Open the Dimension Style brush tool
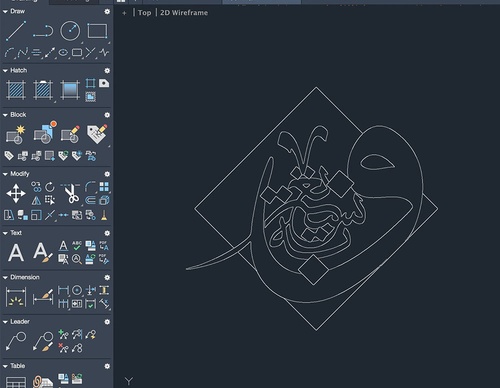The height and width of the screenshot is (388, 500). click(x=43, y=297)
